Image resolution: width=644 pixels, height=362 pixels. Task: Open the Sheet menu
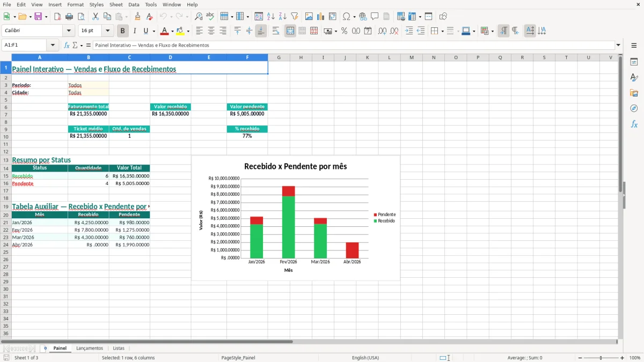click(116, 4)
